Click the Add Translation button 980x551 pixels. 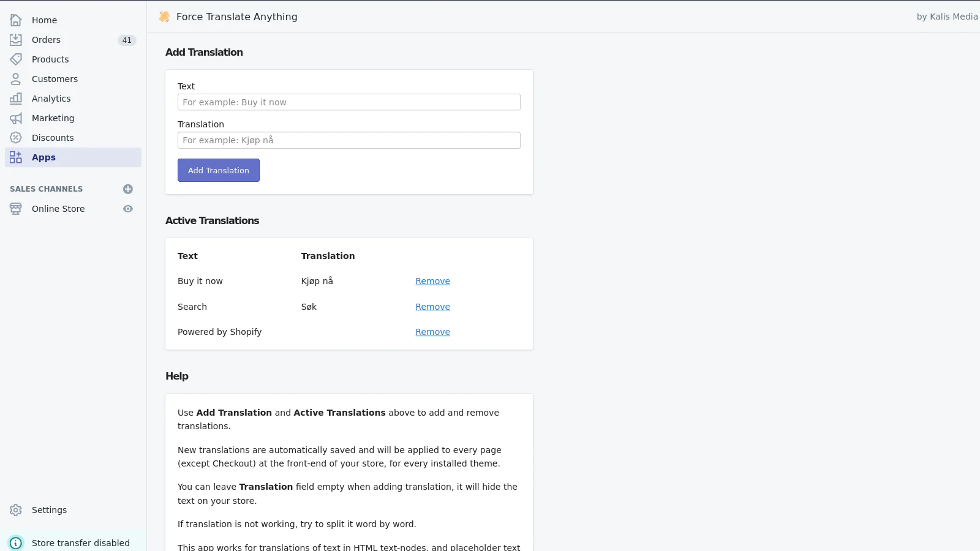click(x=219, y=170)
